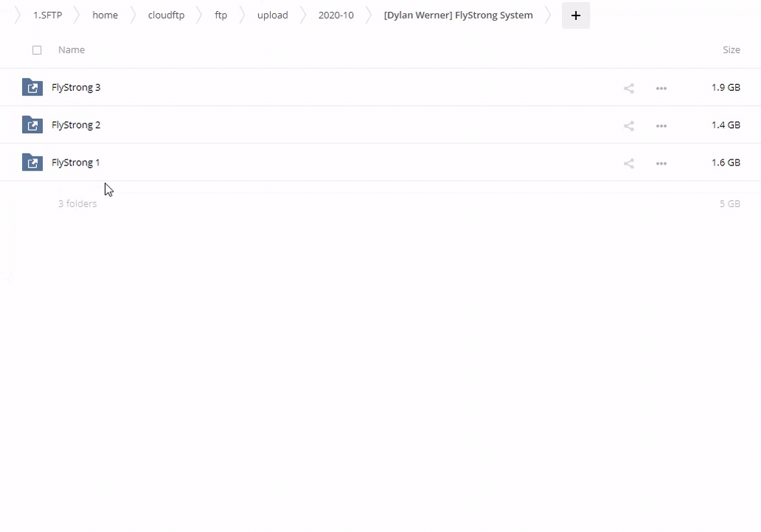The height and width of the screenshot is (532, 761).
Task: Click the FlyStrong 1 folder icon
Action: click(x=33, y=163)
